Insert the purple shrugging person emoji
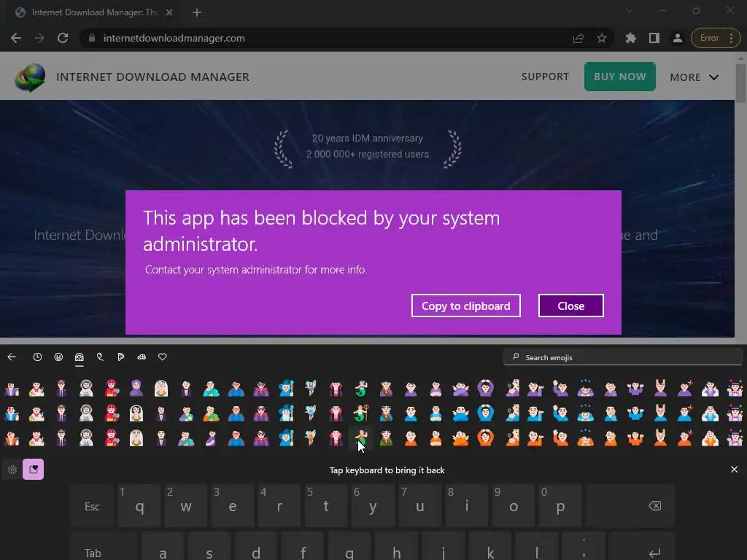The image size is (747, 560). point(635,388)
